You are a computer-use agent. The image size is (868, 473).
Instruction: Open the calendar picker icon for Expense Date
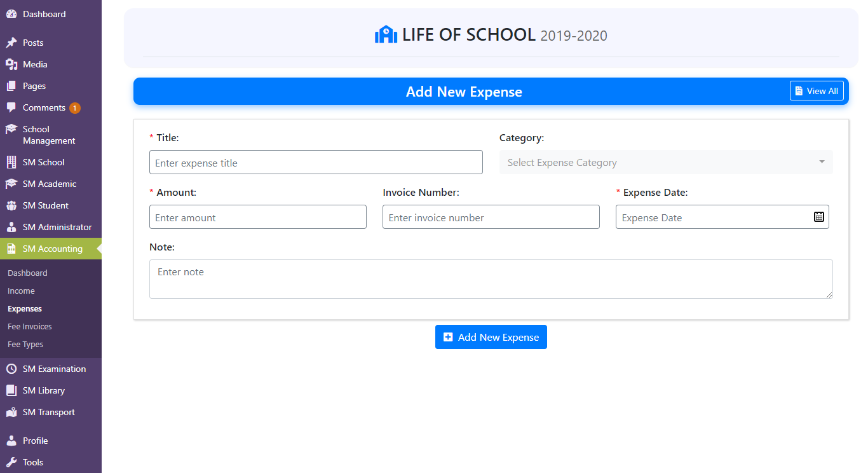819,217
